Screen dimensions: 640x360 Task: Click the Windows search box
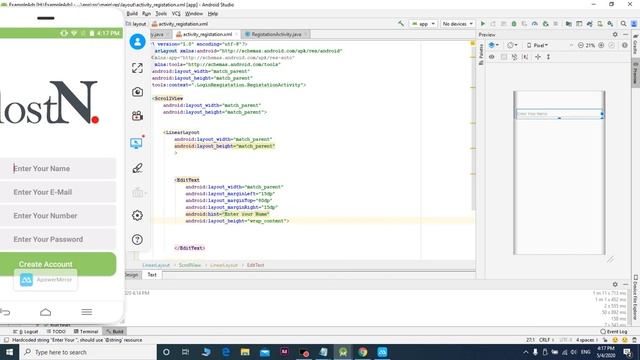click(88, 352)
